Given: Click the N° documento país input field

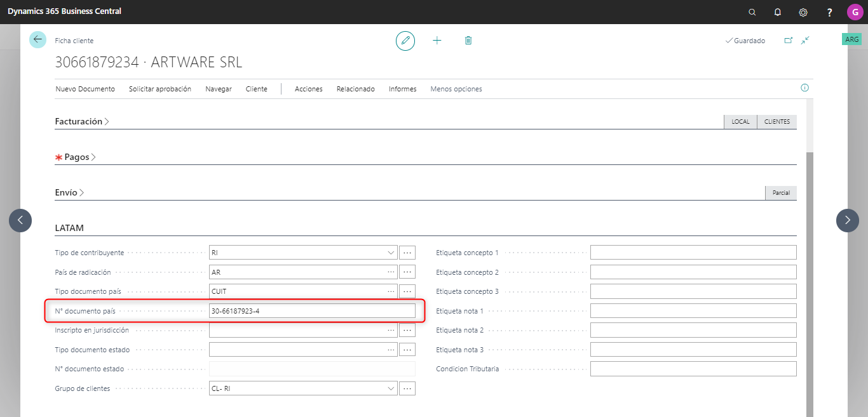Looking at the screenshot, I should tap(312, 311).
